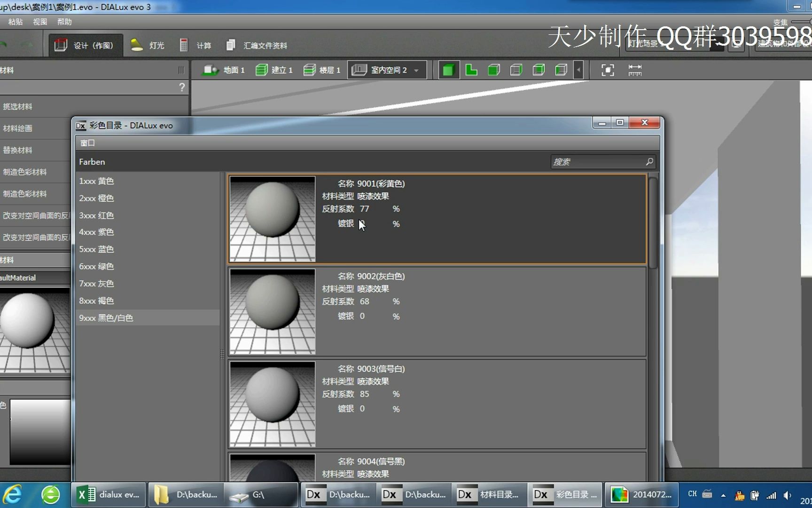Select the 6xxx 绿色 color category

[148, 266]
